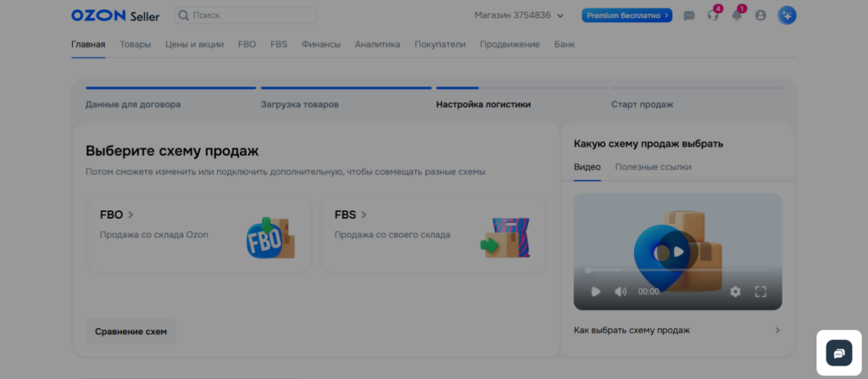The image size is (868, 379).
Task: Open the FBS navigation menu item
Action: [x=279, y=44]
